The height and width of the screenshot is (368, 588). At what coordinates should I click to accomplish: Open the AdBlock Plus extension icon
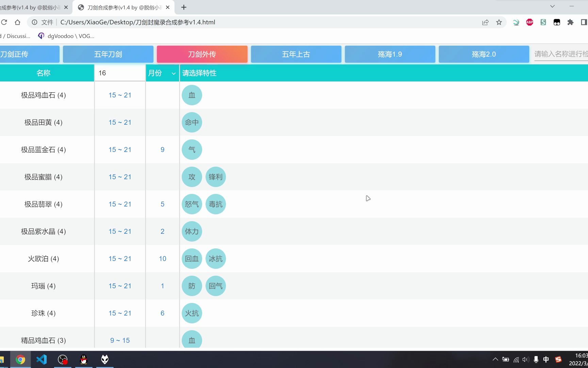click(x=529, y=22)
